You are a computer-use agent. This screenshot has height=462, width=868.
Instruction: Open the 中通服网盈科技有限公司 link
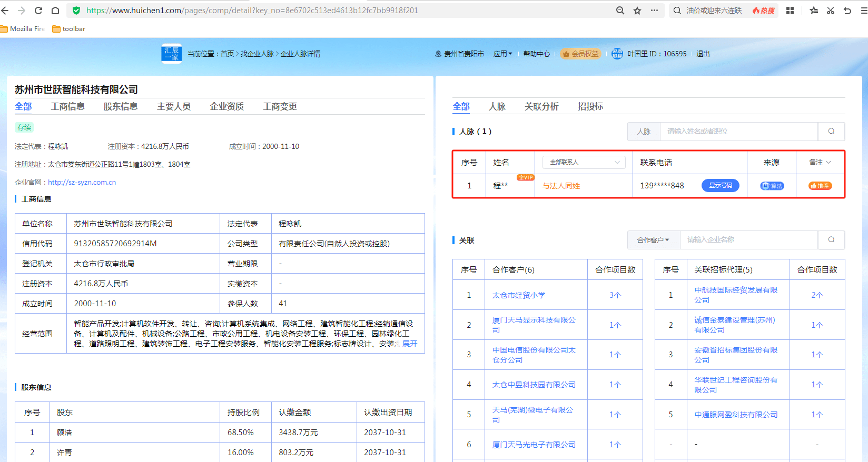[x=736, y=415]
